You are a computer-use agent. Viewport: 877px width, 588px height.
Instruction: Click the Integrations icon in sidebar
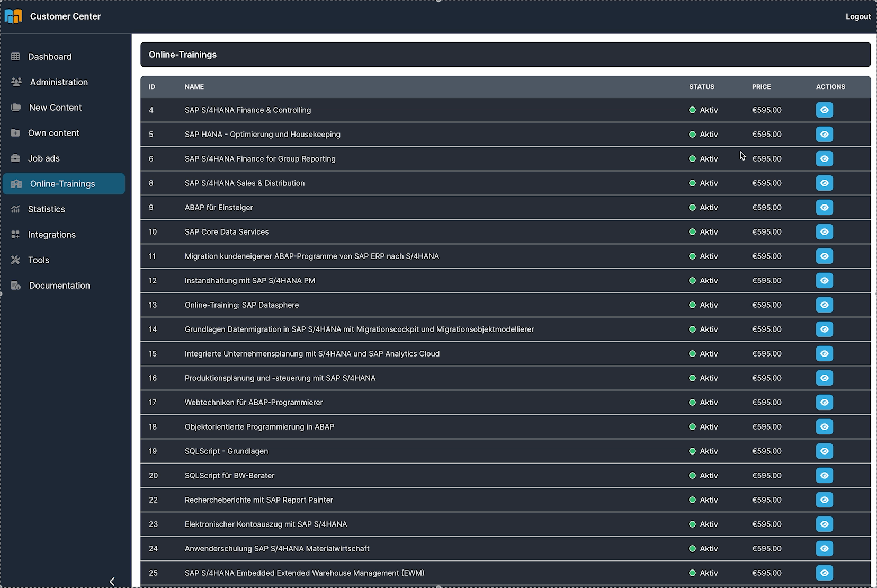(15, 235)
